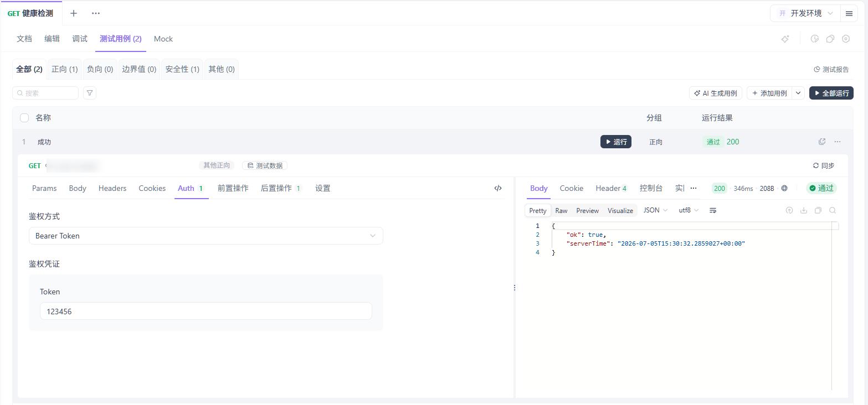868x405 pixels.
Task: Toggle word wrap in the response viewer
Action: click(713, 210)
